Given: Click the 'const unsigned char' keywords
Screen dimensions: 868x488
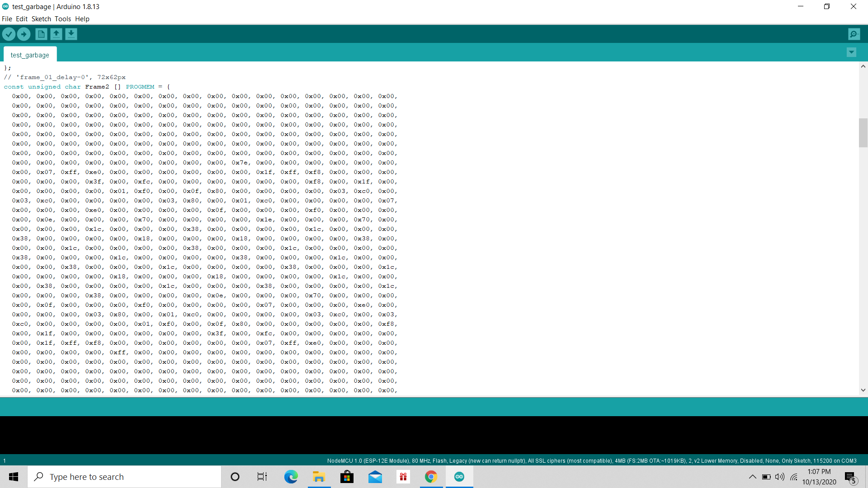Looking at the screenshot, I should click(42, 87).
